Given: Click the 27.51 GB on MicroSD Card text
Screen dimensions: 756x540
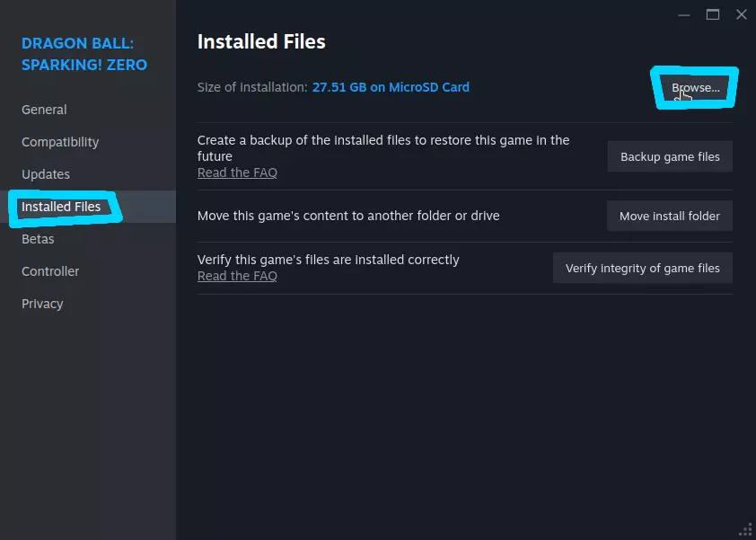Looking at the screenshot, I should 391,87.
